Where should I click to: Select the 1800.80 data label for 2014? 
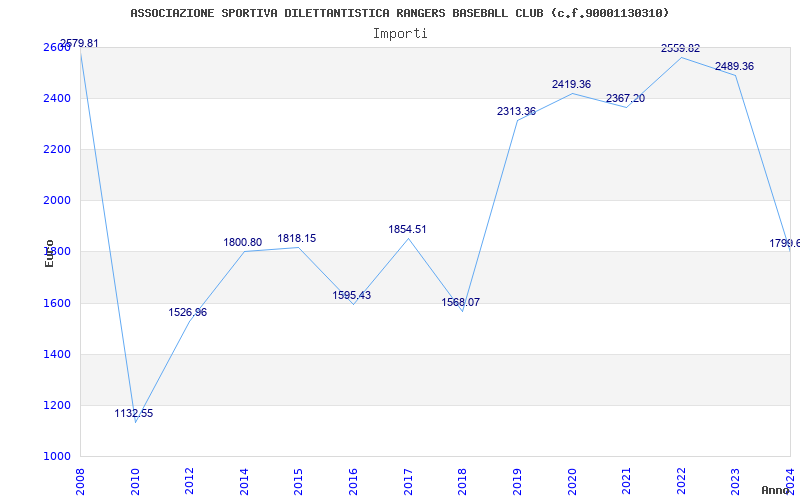tap(243, 242)
